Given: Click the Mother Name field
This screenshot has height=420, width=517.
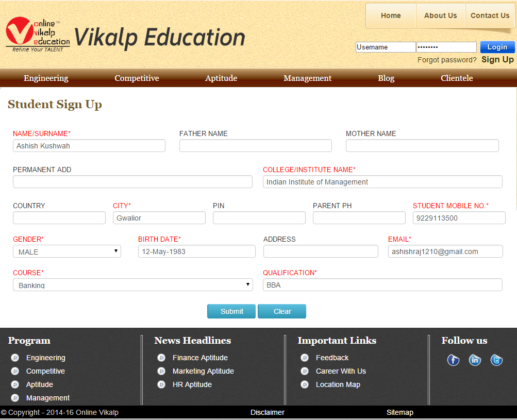Looking at the screenshot, I should tap(422, 146).
